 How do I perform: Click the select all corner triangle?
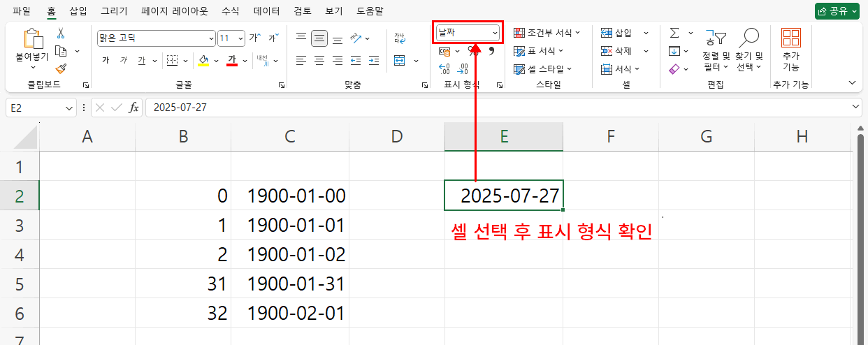(27, 138)
